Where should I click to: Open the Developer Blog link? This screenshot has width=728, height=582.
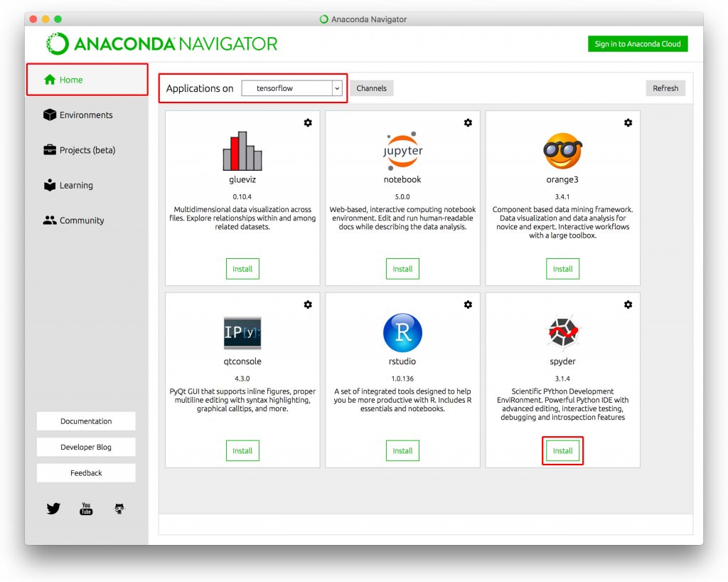pyautogui.click(x=86, y=447)
